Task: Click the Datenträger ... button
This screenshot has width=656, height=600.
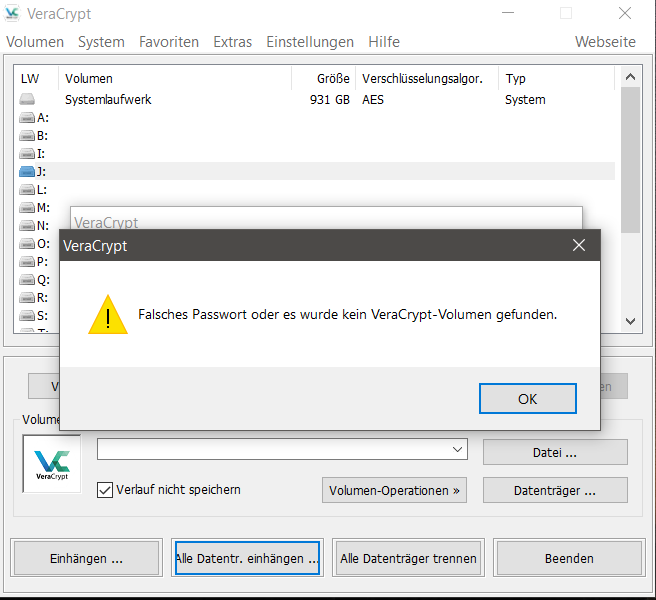Action: click(x=555, y=490)
